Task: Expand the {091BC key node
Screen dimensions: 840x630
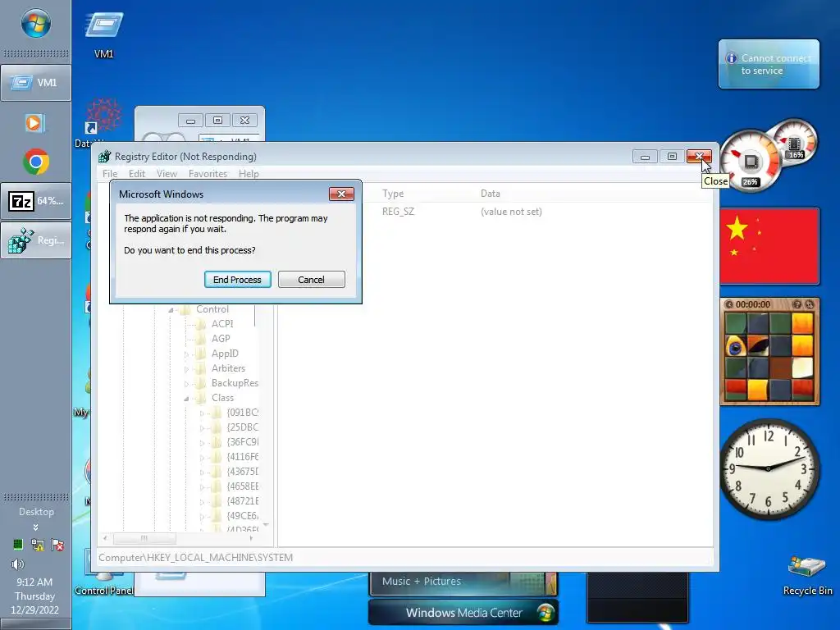Action: click(x=202, y=413)
